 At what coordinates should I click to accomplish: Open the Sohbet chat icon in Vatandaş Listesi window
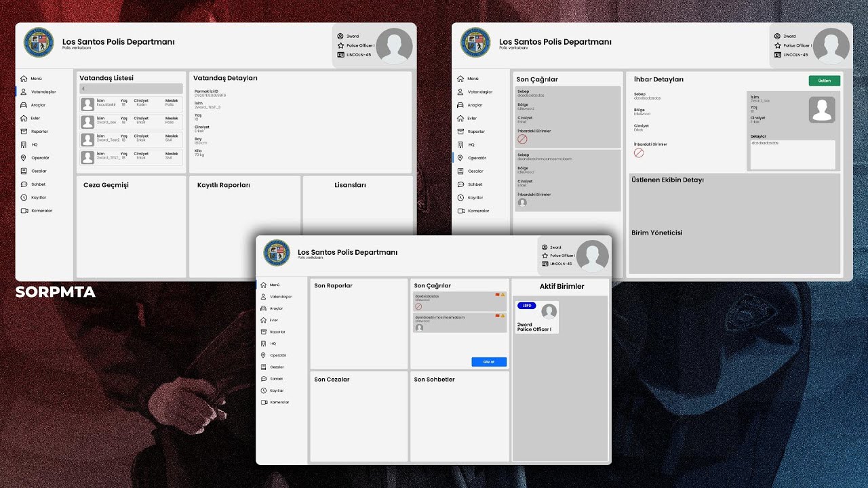coord(24,184)
